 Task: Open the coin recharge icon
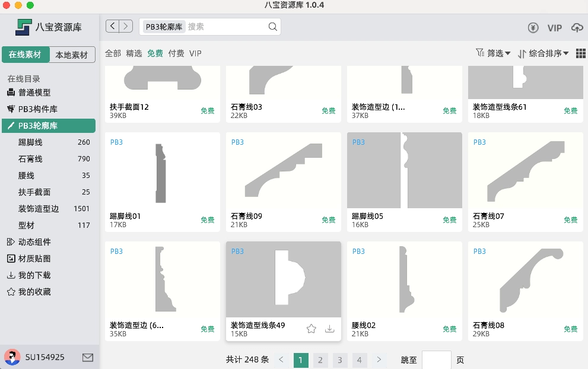[533, 28]
